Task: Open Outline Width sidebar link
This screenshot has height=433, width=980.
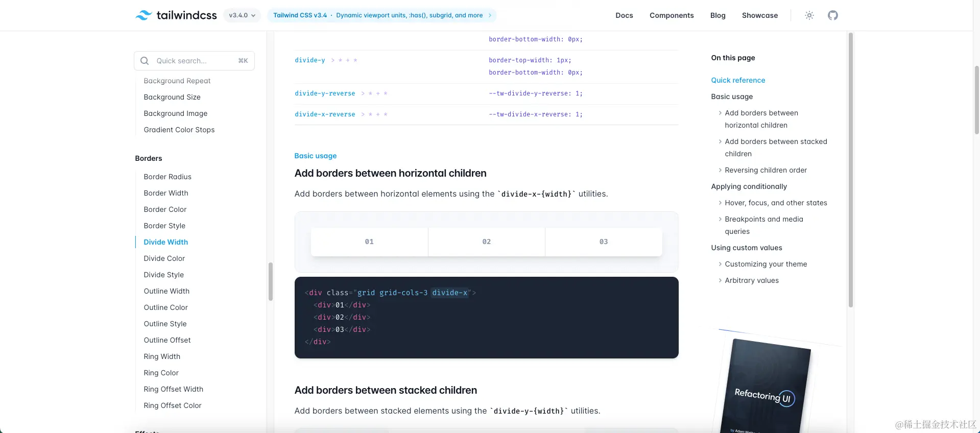Action: [166, 291]
